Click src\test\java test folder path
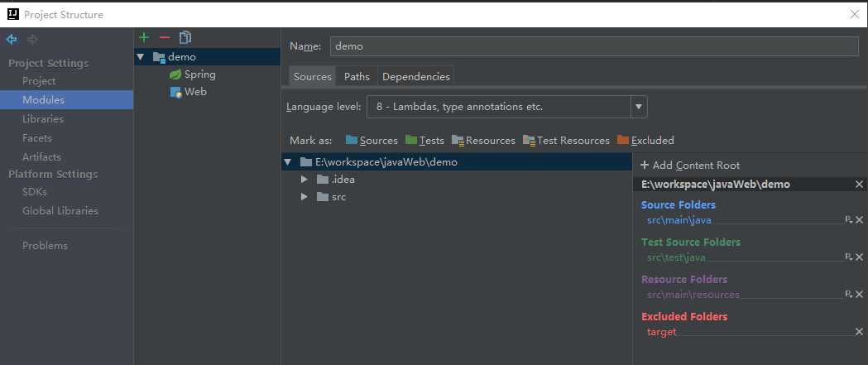868x365 pixels. point(676,257)
